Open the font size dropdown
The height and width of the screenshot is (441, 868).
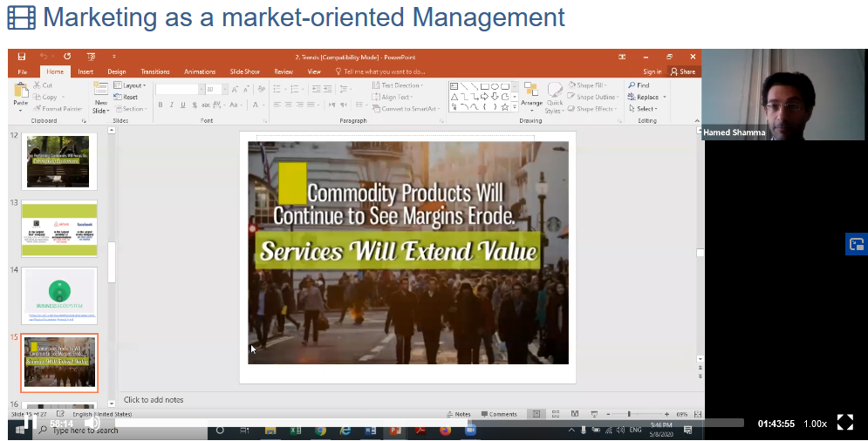(x=224, y=89)
